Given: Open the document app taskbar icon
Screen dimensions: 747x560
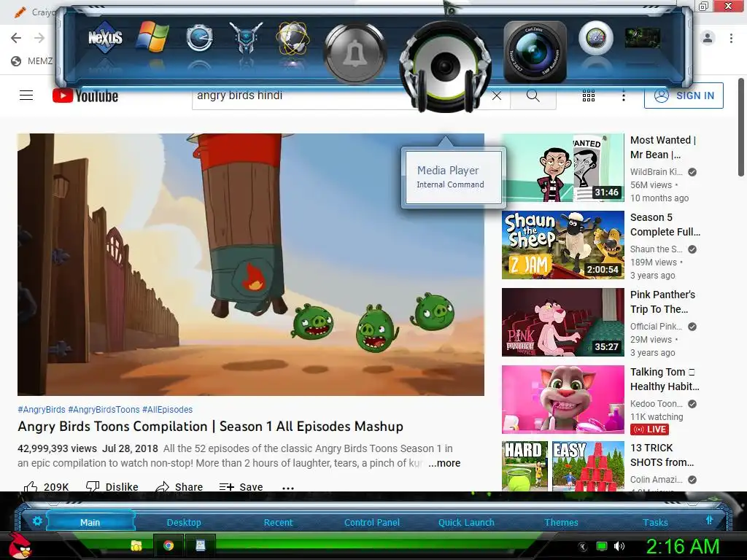Looking at the screenshot, I should [x=201, y=545].
